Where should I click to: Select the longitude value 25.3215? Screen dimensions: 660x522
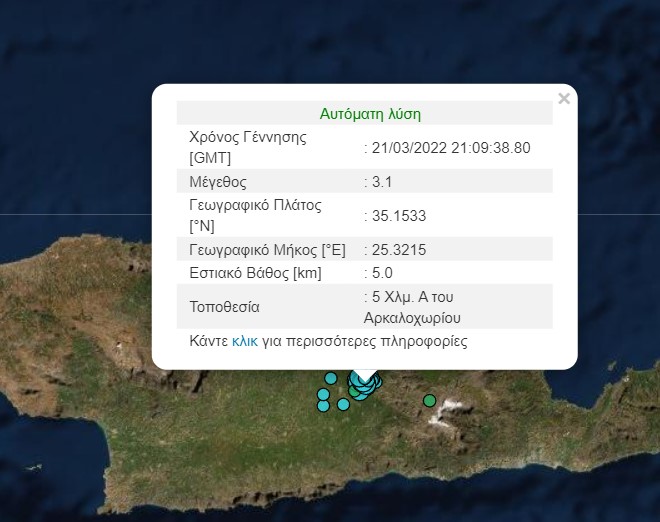[x=399, y=250]
